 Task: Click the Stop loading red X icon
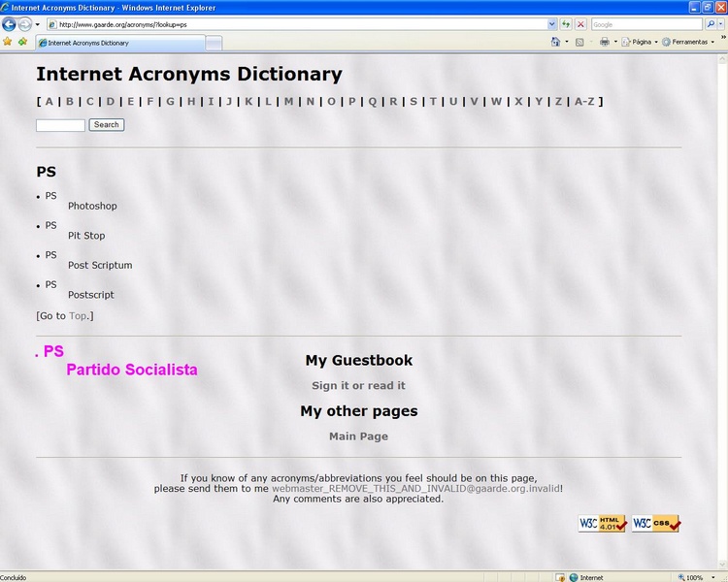click(x=580, y=24)
